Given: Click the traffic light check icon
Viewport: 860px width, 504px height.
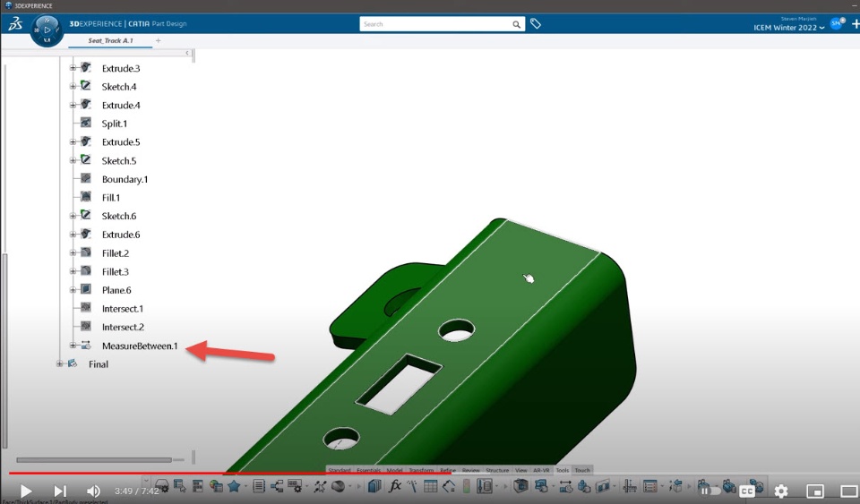Looking at the screenshot, I should tap(466, 486).
